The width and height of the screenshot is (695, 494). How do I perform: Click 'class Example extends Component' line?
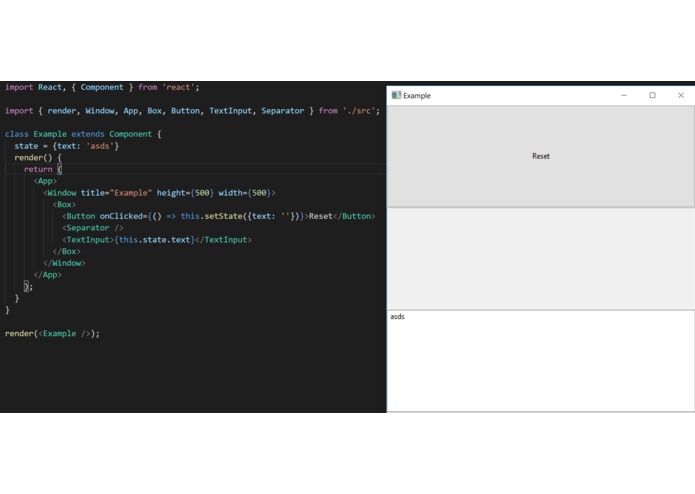point(83,134)
